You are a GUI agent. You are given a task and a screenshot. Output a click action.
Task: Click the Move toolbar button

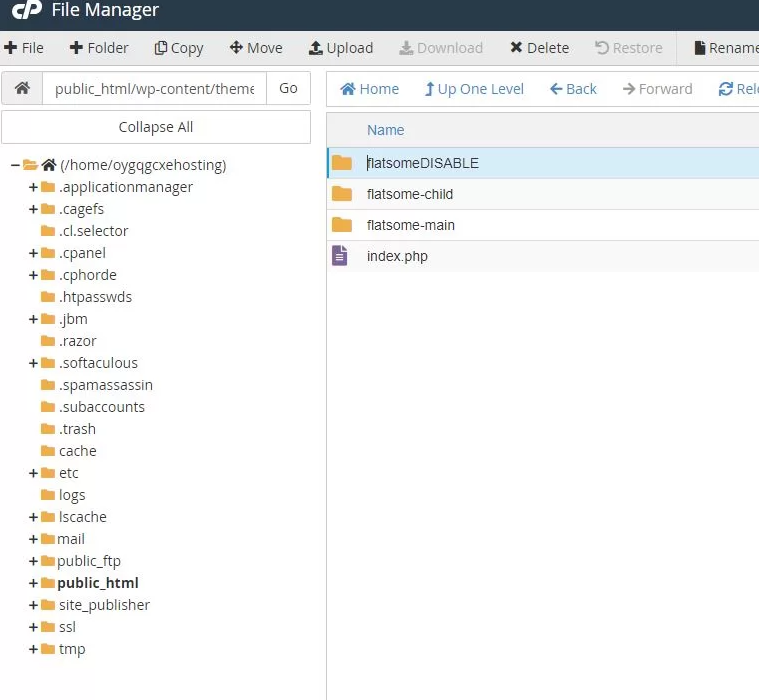click(256, 48)
